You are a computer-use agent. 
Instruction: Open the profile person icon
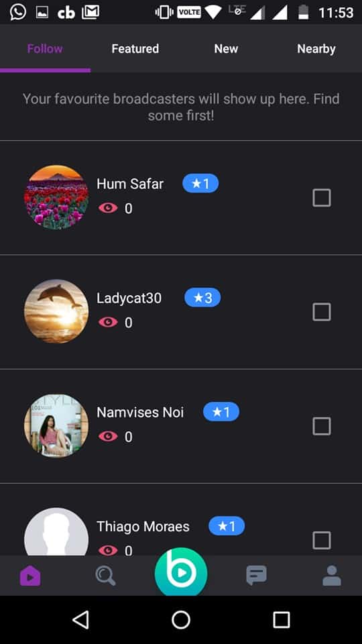coord(332,576)
